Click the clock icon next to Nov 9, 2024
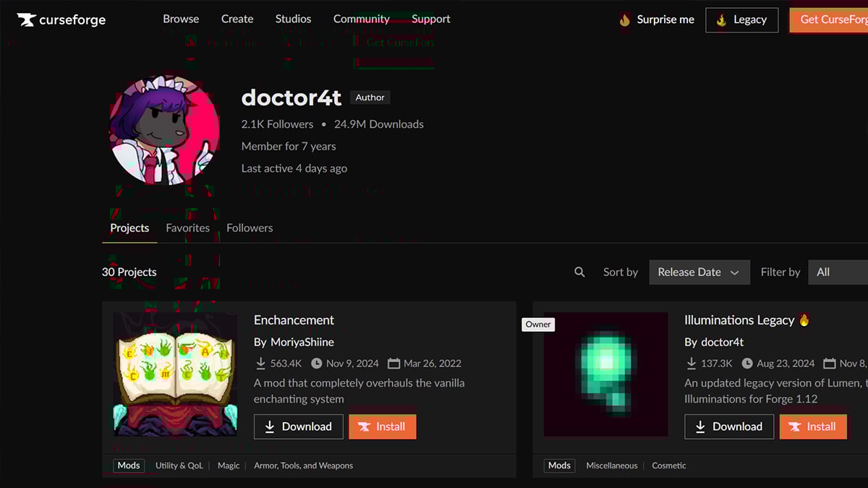The height and width of the screenshot is (488, 868). click(318, 363)
